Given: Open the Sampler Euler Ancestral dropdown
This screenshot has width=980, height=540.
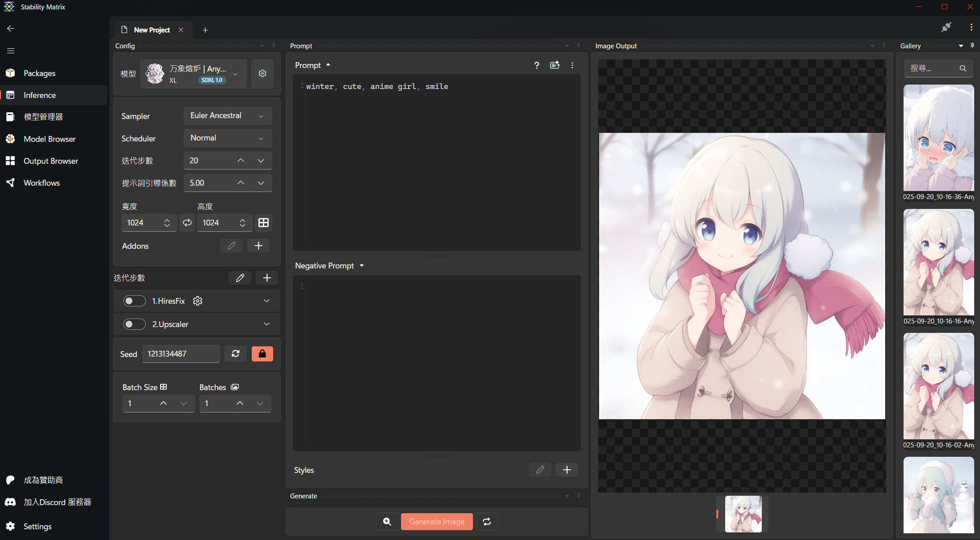Looking at the screenshot, I should pos(228,116).
